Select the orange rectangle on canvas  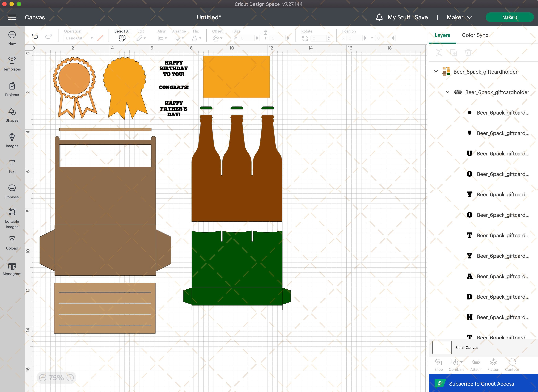click(x=236, y=77)
